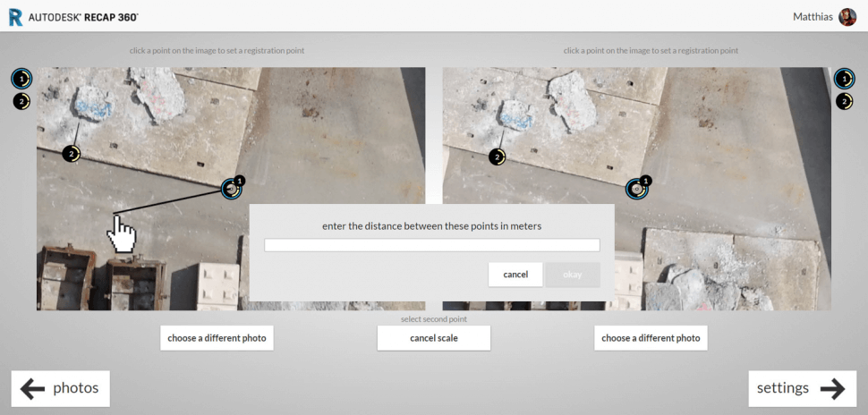This screenshot has width=868, height=415.
Task: Choose a different photo for right image
Action: [651, 338]
